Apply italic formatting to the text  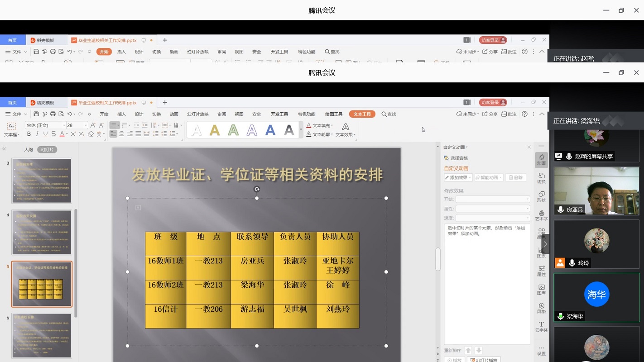pos(37,134)
